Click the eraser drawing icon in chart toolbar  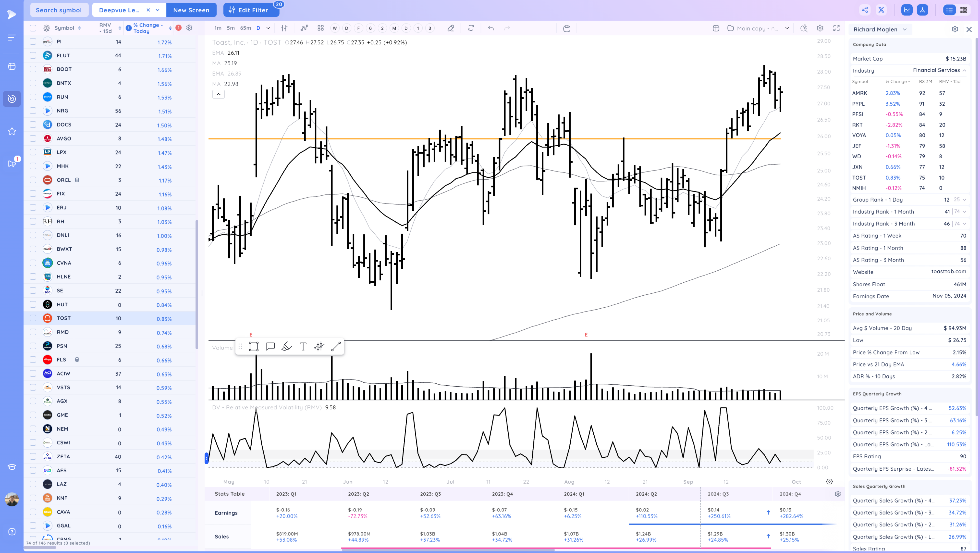451,28
